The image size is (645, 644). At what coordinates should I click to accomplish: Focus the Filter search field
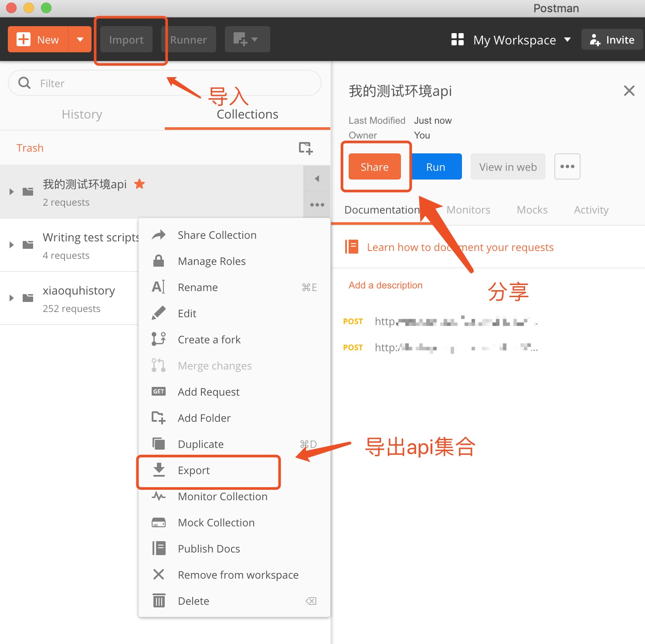[165, 83]
